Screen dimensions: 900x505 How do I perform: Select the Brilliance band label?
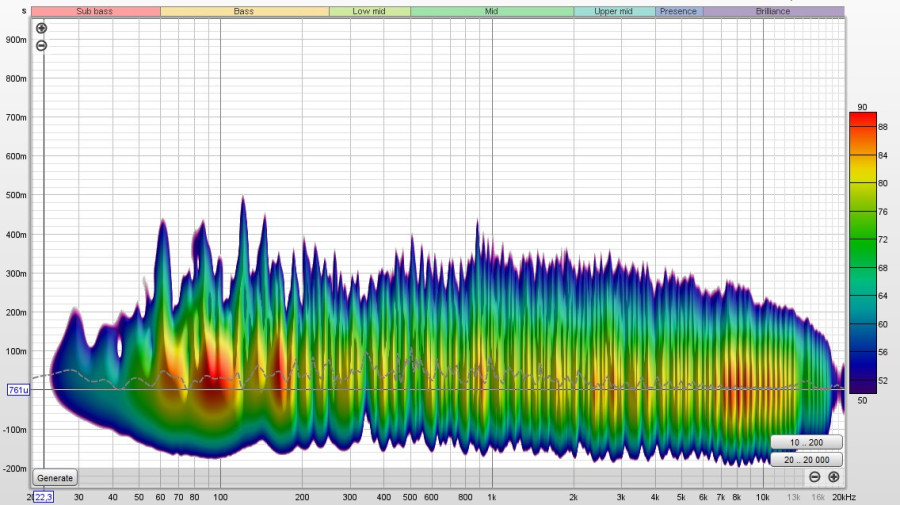tap(772, 11)
